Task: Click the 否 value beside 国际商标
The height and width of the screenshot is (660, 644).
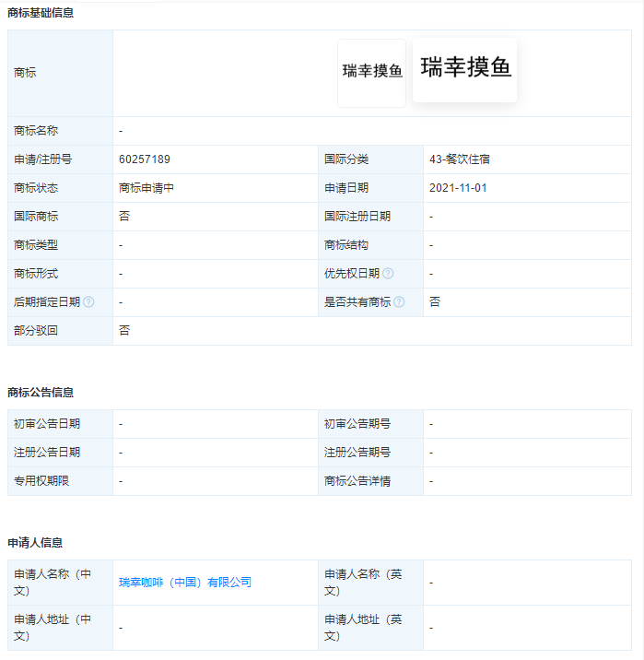Action: [124, 217]
